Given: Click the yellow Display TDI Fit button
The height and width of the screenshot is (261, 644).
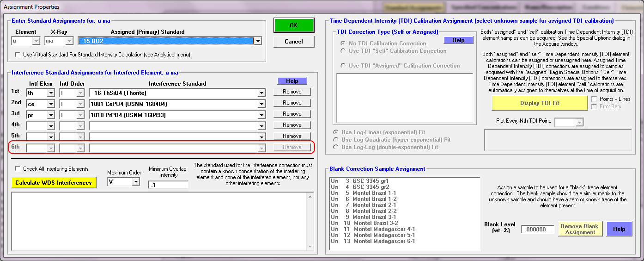Looking at the screenshot, I should [x=539, y=103].
